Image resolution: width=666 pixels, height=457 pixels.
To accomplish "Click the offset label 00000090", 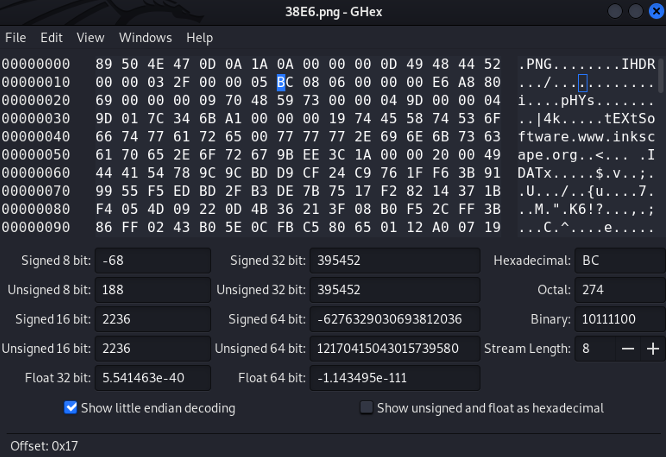I will click(x=36, y=227).
